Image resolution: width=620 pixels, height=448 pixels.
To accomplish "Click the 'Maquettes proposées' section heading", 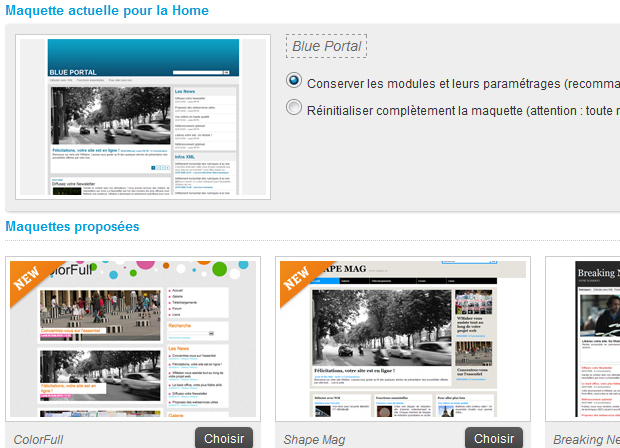I will [72, 226].
